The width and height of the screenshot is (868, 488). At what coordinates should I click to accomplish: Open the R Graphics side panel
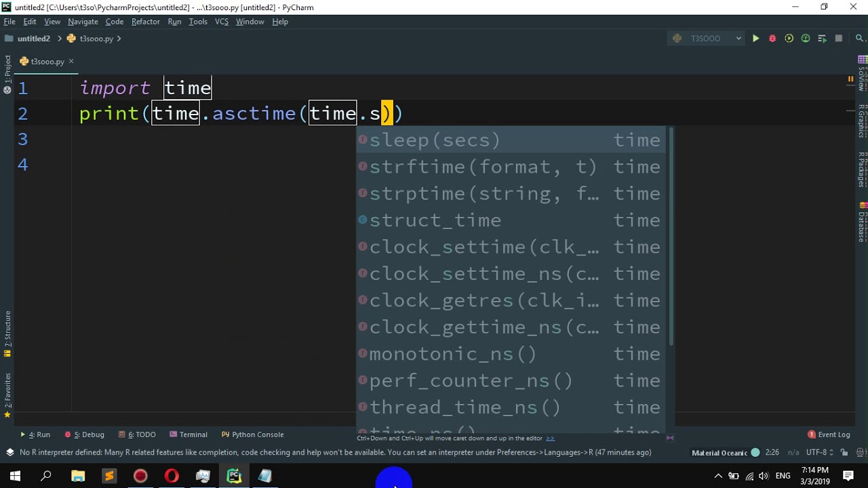[x=863, y=121]
